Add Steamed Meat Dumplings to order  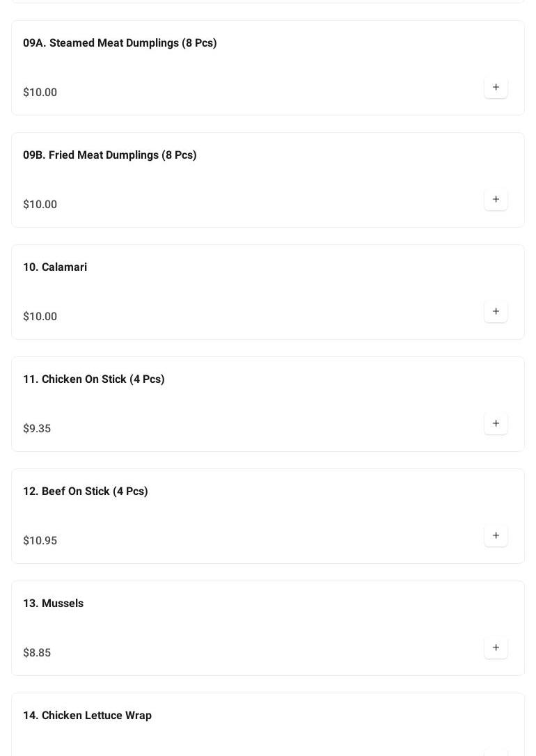[x=496, y=88]
